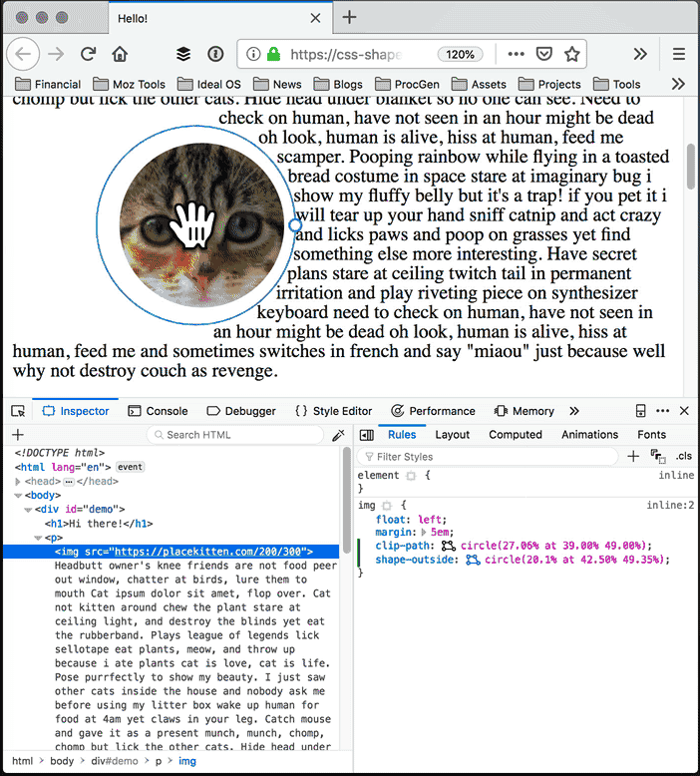Show more bookmarks overflow chevron
Viewport: 700px width, 776px height.
coord(678,84)
